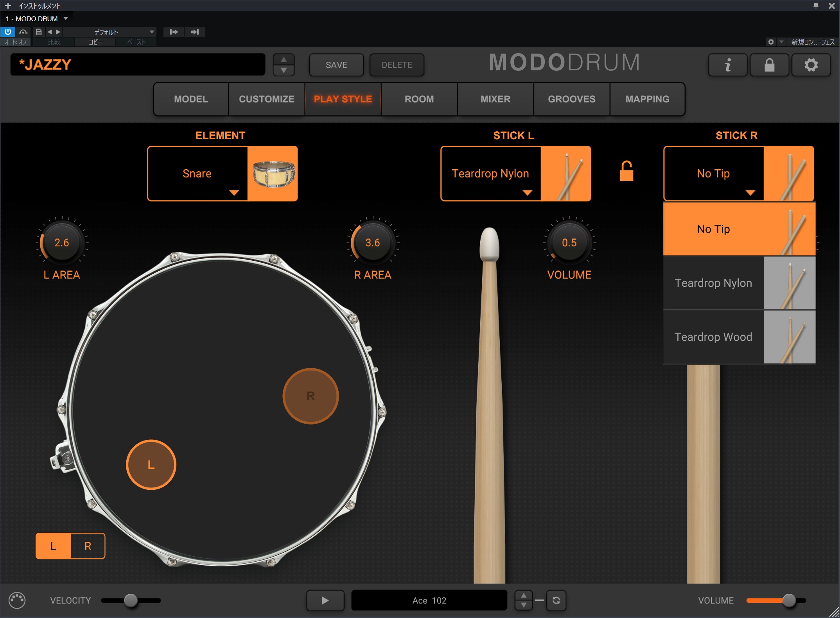Image resolution: width=840 pixels, height=618 pixels.
Task: Click the Ace 102 groove name display
Action: click(x=429, y=600)
